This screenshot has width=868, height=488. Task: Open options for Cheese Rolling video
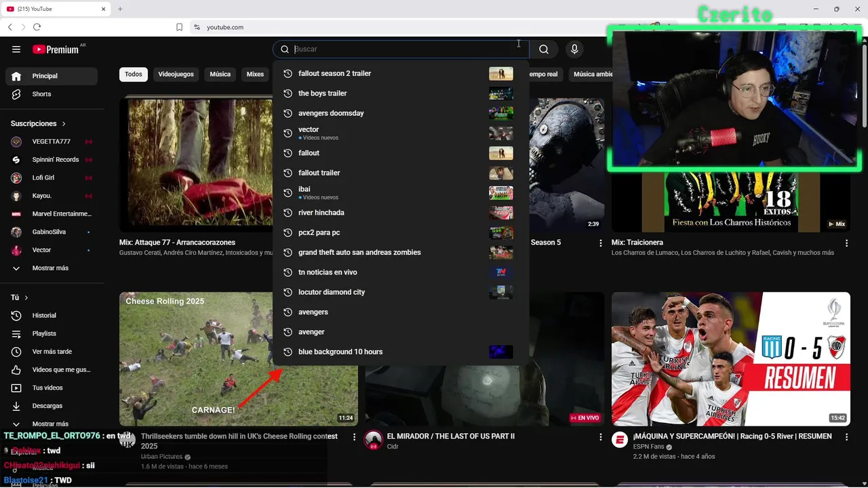(x=354, y=437)
